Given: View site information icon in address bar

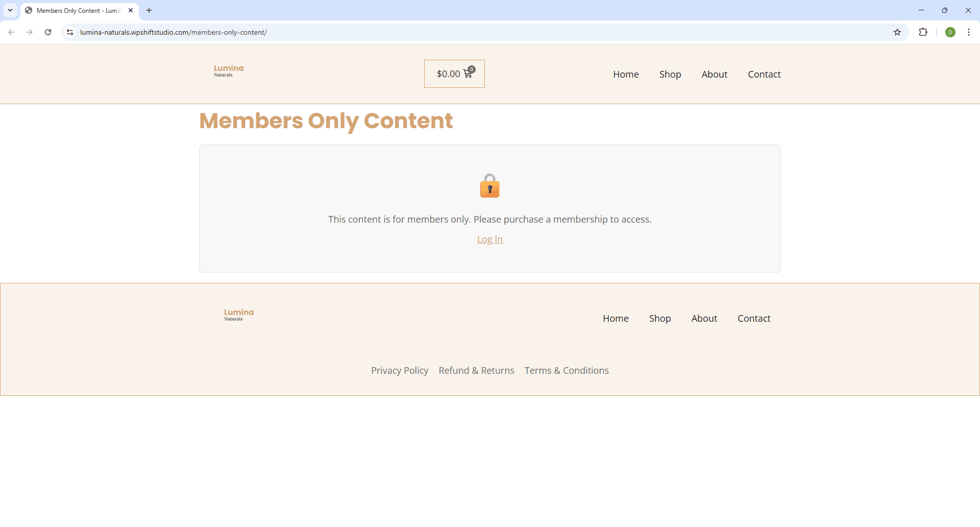Looking at the screenshot, I should click(70, 32).
